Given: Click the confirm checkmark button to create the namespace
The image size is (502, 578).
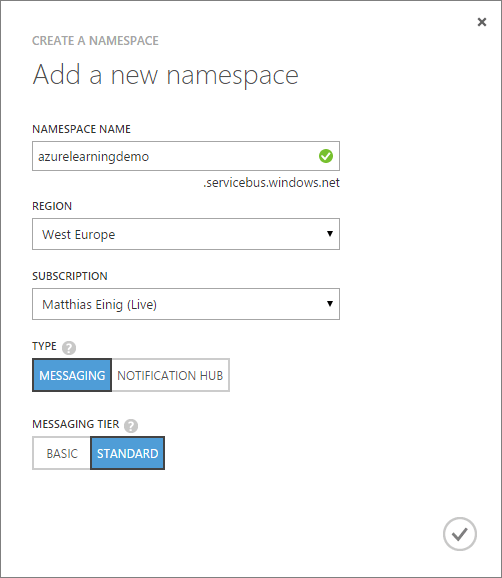Looking at the screenshot, I should (x=460, y=534).
